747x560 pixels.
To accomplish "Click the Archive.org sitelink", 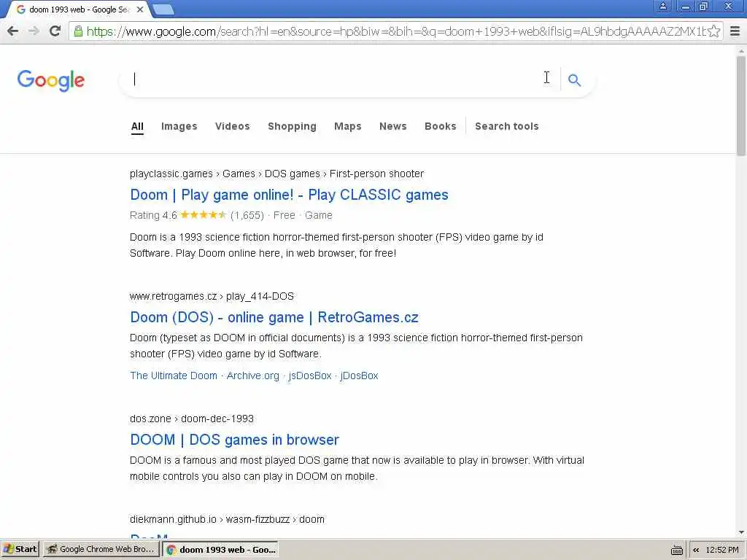I will pyautogui.click(x=253, y=376).
